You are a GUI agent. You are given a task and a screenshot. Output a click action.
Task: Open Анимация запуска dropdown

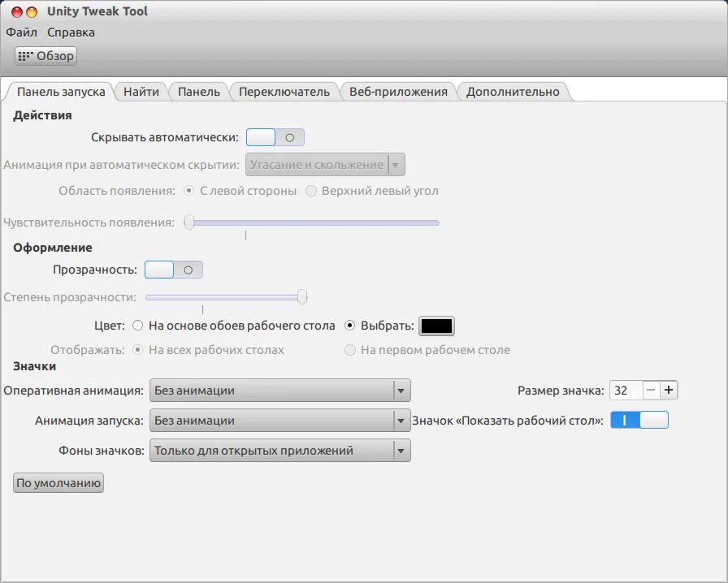click(280, 421)
